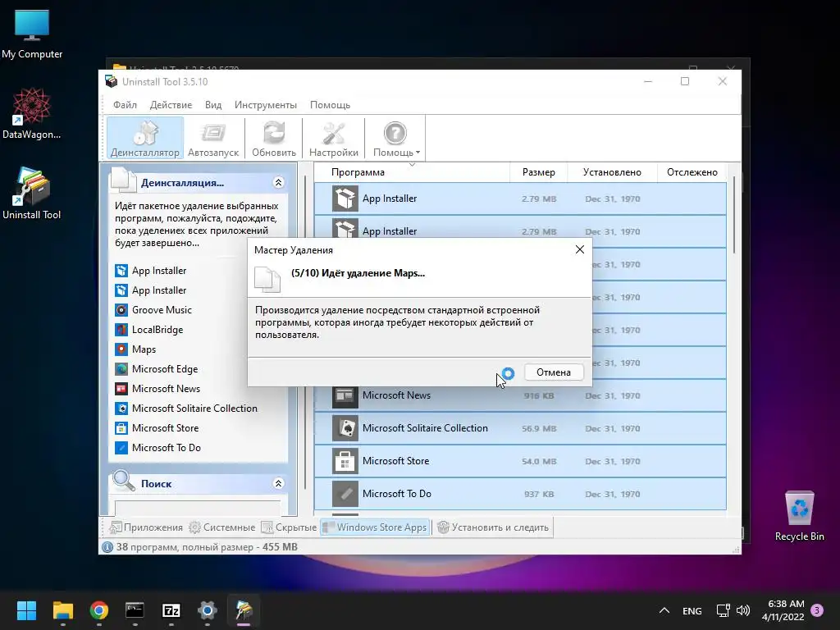Select Groove Music icon in sidebar list
Image resolution: width=840 pixels, height=630 pixels.
[121, 310]
